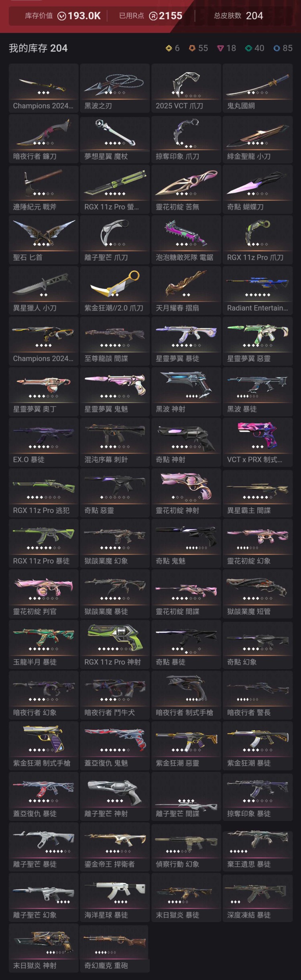Image resolution: width=301 pixels, height=980 pixels.
Task: Open the 紫金狂潮//2.0 爪刀 card
Action: click(115, 291)
